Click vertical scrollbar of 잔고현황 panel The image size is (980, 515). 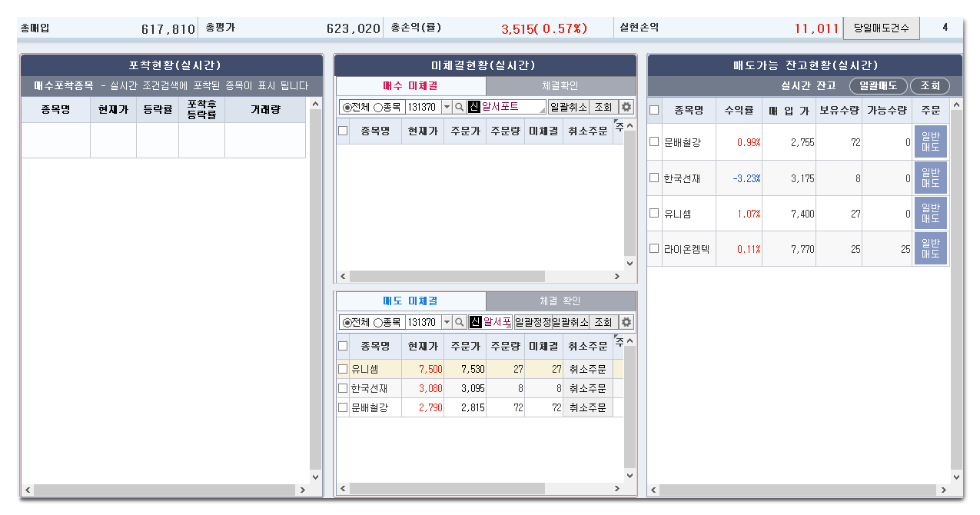[x=956, y=292]
